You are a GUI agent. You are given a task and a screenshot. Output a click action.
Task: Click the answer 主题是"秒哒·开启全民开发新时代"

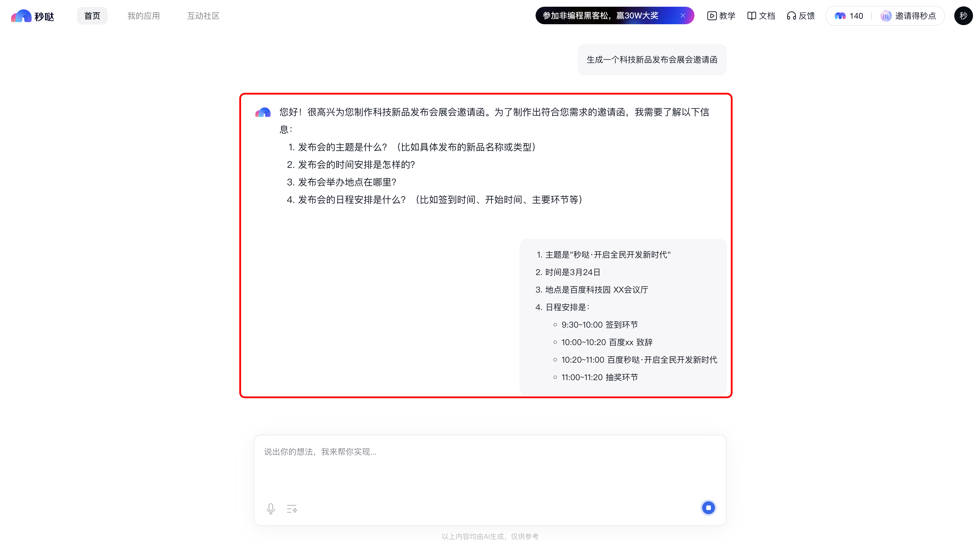click(x=603, y=255)
